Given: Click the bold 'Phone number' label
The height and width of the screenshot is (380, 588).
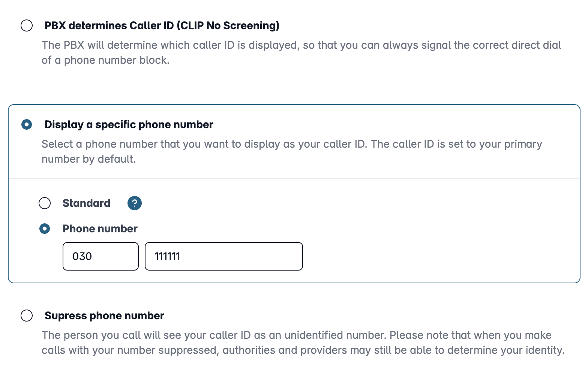Looking at the screenshot, I should coord(100,229).
